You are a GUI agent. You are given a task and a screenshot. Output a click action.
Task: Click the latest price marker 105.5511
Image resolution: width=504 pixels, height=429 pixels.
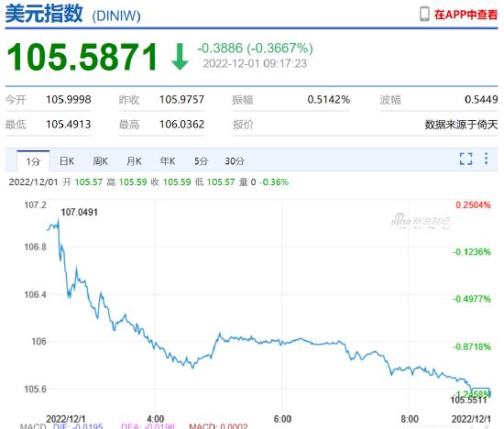468,400
